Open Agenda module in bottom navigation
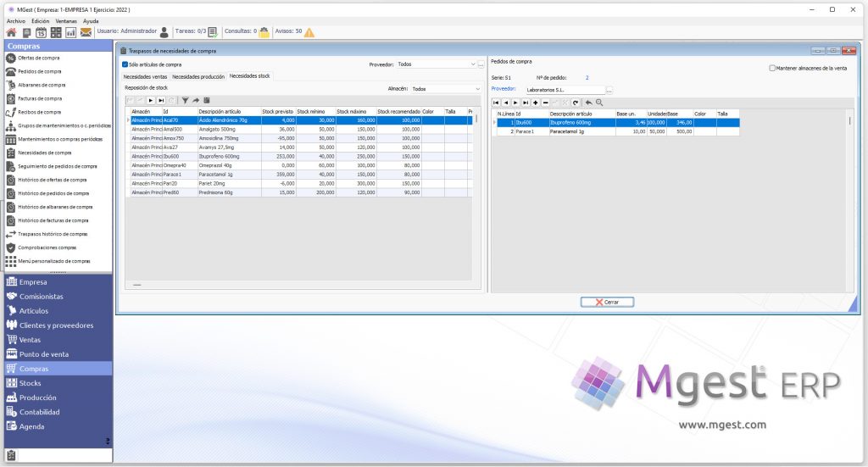The height and width of the screenshot is (467, 868). point(58,426)
